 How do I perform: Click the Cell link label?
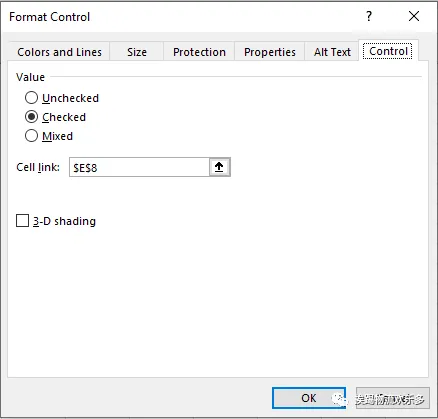tap(38, 167)
